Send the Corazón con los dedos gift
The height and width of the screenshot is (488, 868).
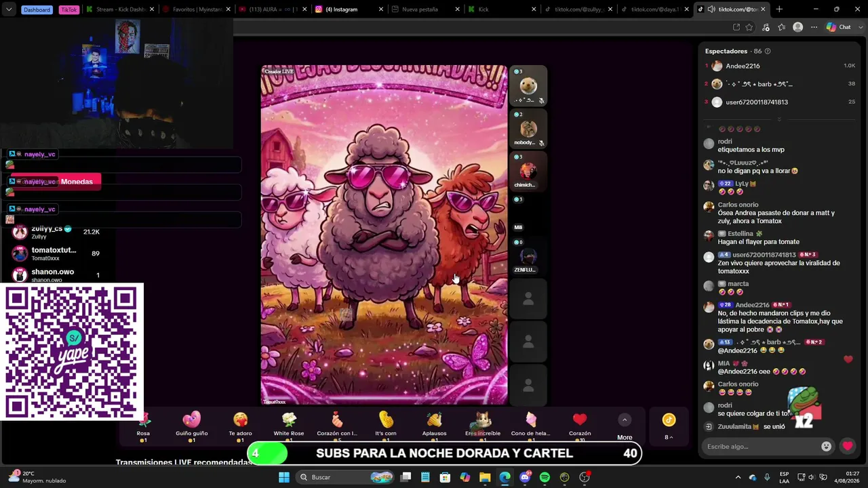click(337, 426)
